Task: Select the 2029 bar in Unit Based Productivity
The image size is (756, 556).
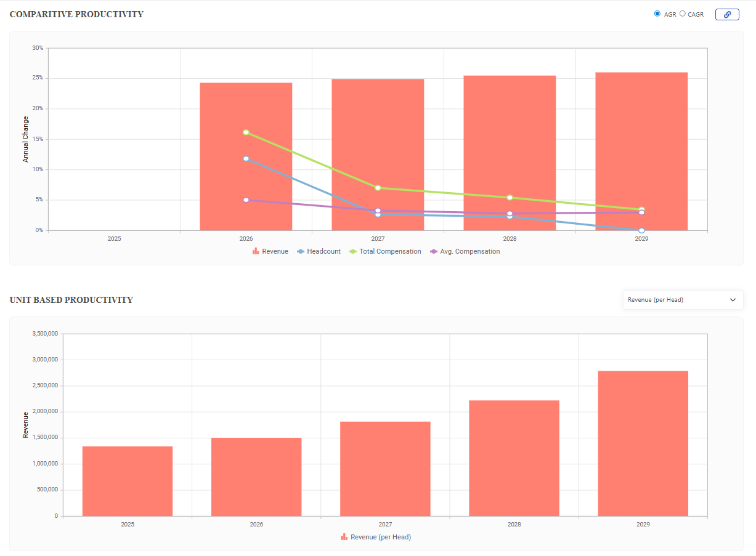Action: pos(643,443)
